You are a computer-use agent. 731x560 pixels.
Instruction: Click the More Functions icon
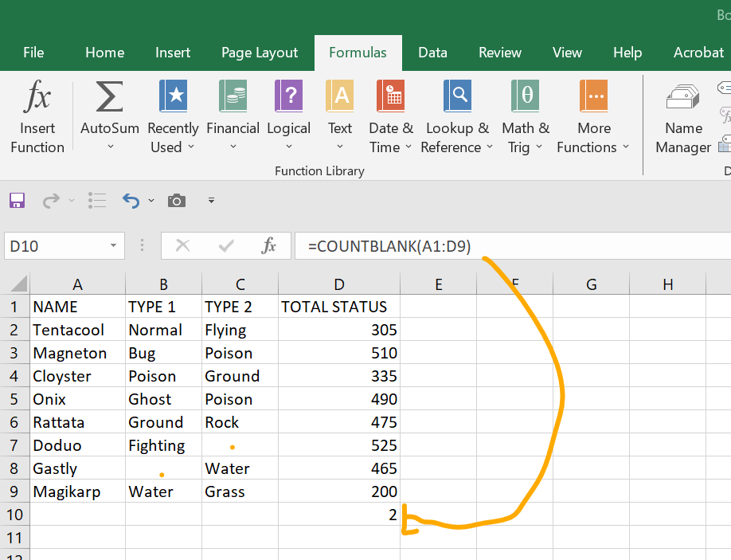point(593,96)
